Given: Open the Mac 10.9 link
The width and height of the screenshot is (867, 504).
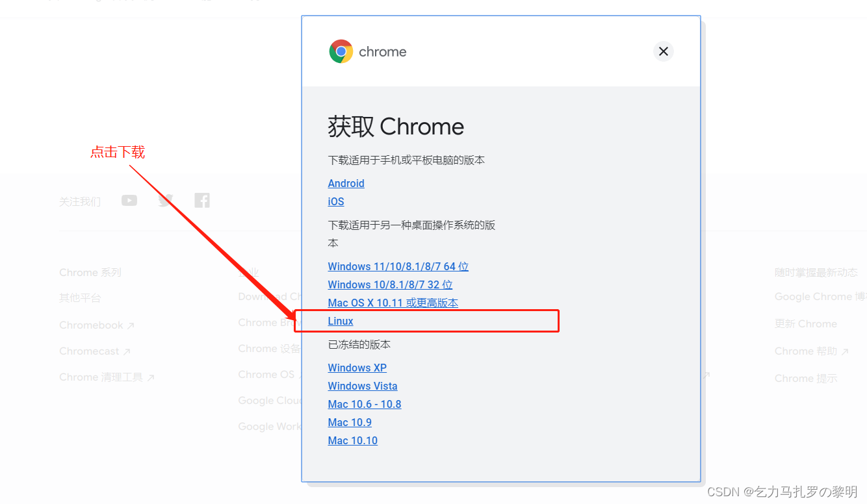Looking at the screenshot, I should 350,422.
